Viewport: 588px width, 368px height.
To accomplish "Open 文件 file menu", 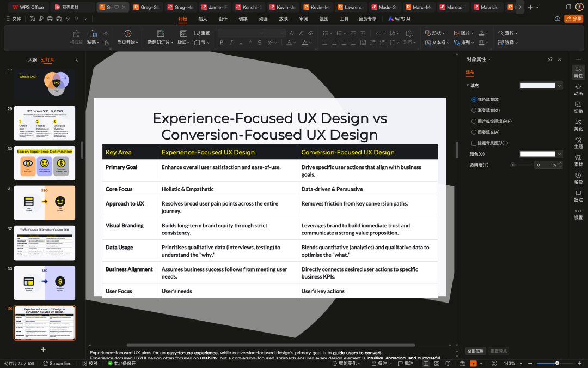I will [x=14, y=19].
